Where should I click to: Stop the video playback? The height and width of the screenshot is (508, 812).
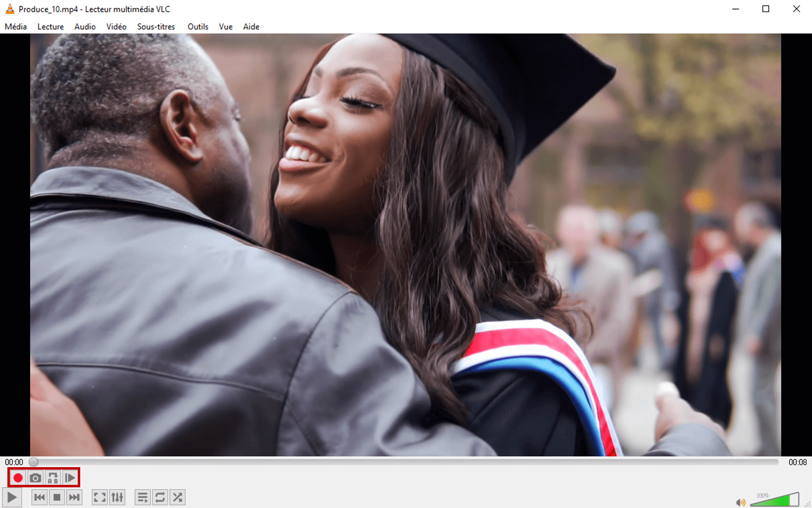[57, 497]
